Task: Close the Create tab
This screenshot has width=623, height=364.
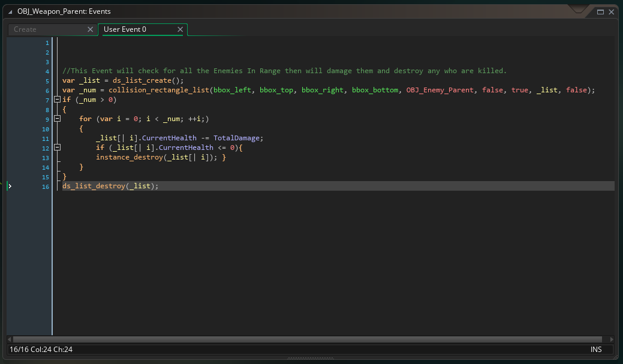Action: 91,29
